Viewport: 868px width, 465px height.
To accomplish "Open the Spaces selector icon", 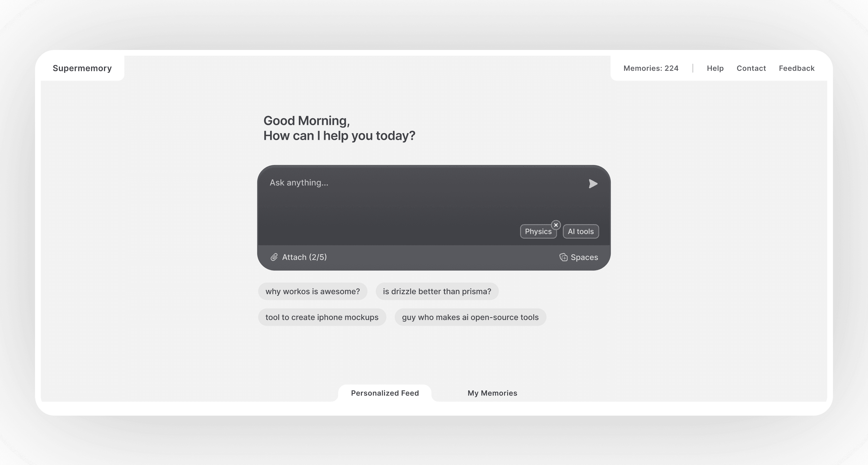I will [563, 257].
